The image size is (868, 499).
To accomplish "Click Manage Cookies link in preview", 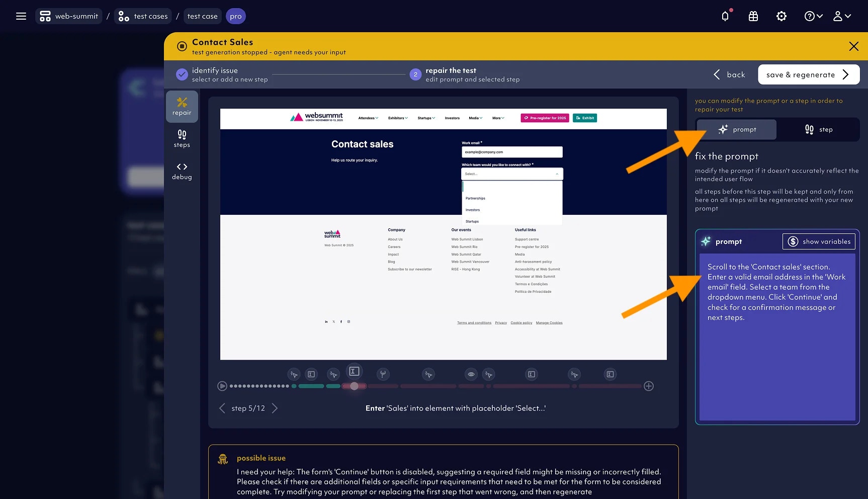I will tap(549, 323).
